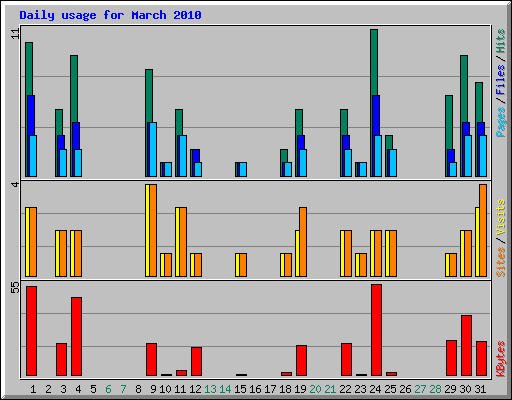This screenshot has width=512, height=400.
Task: Click day label 22 on x-axis
Action: (x=345, y=389)
